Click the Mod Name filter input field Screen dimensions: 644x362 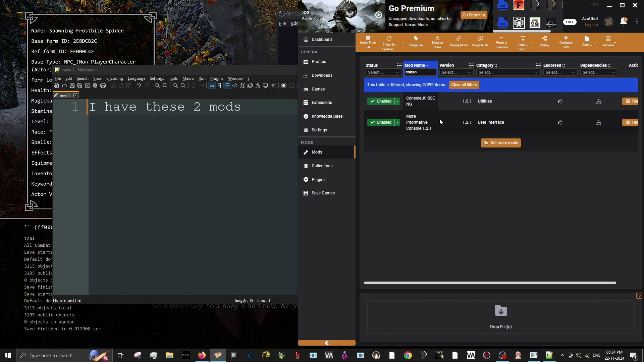tap(420, 72)
